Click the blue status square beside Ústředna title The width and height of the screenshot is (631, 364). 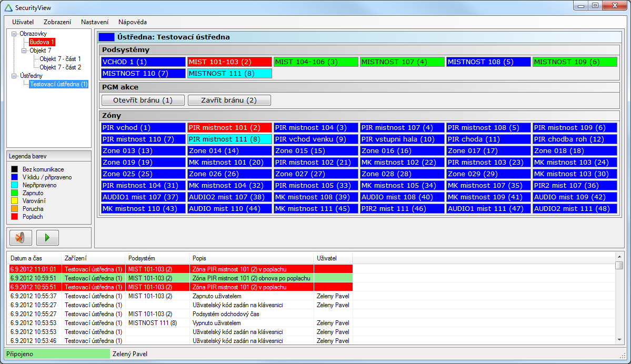click(x=107, y=37)
